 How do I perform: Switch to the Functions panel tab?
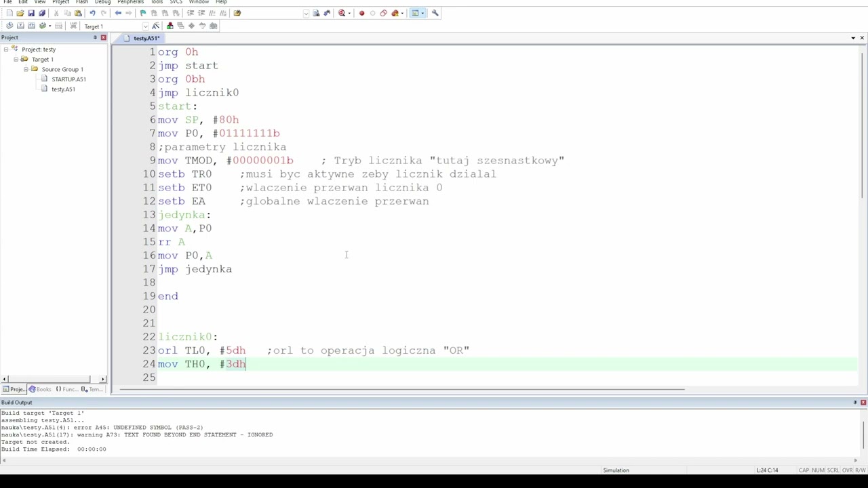(66, 389)
